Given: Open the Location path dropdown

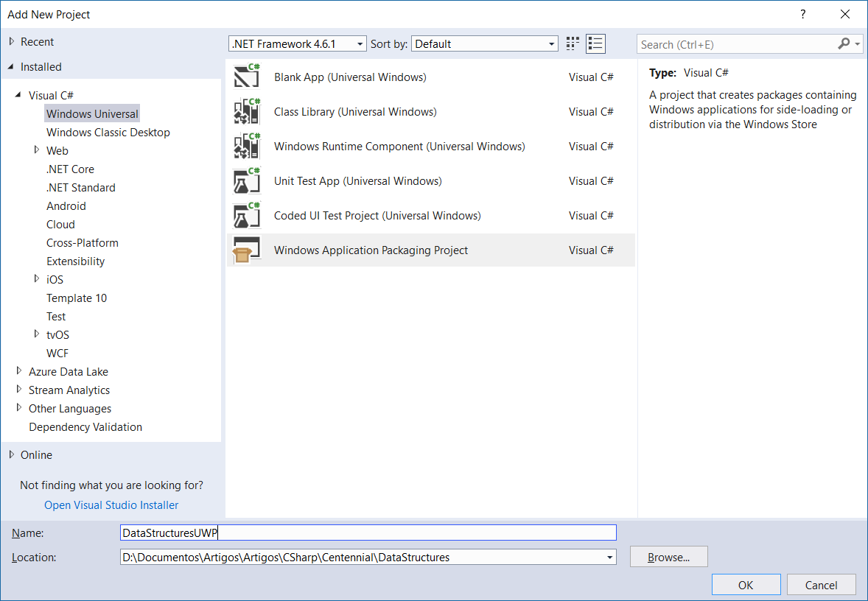Looking at the screenshot, I should pyautogui.click(x=609, y=558).
